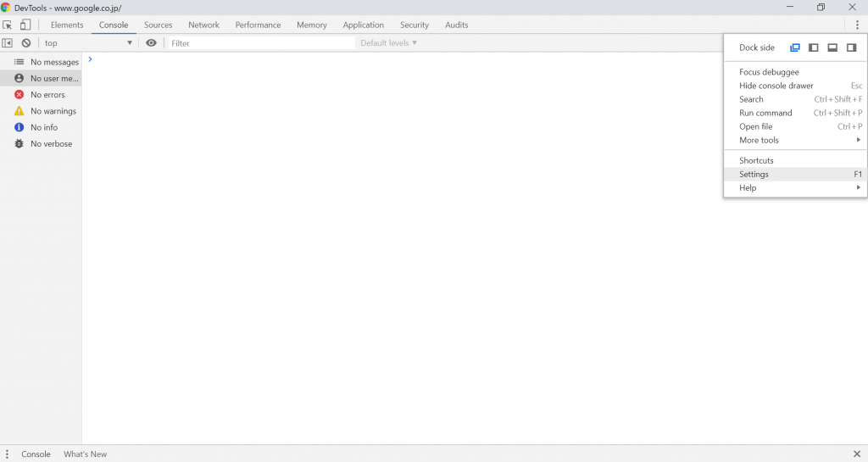Open the three-dot customize DevTools menu
The image size is (868, 462).
coord(857,25)
